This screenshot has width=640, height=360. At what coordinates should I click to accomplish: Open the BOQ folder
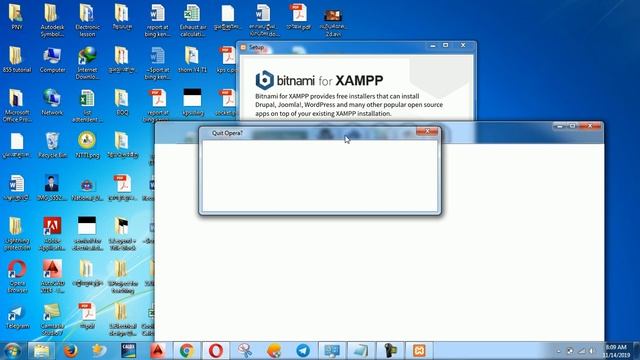point(122,102)
